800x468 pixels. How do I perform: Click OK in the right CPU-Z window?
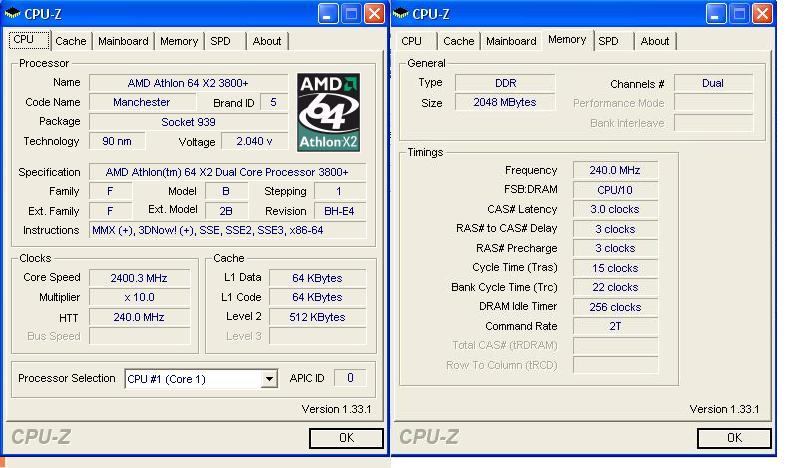[x=734, y=438]
